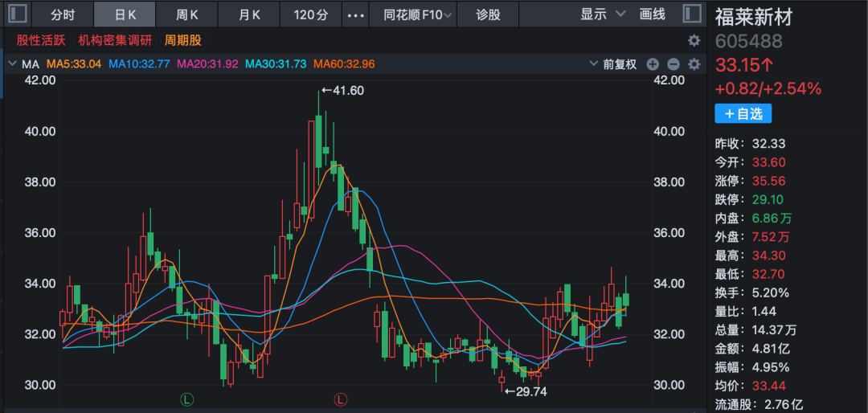The image size is (868, 413).
Task: Click the 120分 interval tab
Action: pyautogui.click(x=311, y=14)
